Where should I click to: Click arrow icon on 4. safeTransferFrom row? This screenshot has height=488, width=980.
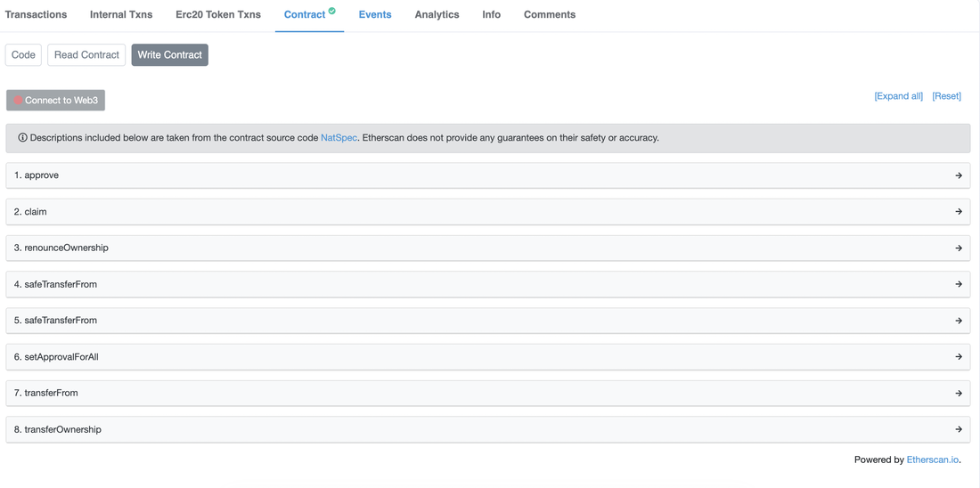[x=958, y=284]
